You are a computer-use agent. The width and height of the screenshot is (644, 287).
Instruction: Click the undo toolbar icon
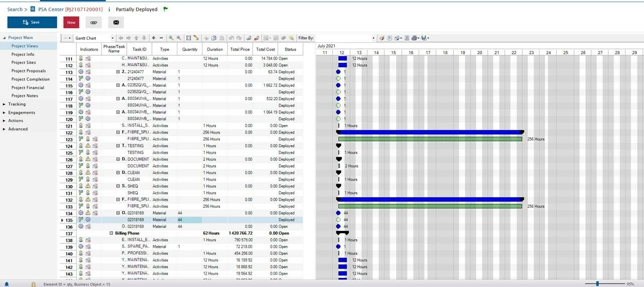click(x=232, y=38)
